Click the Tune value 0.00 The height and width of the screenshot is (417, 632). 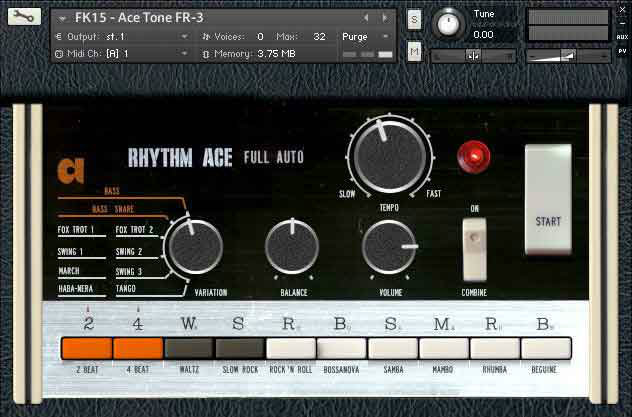[x=483, y=35]
